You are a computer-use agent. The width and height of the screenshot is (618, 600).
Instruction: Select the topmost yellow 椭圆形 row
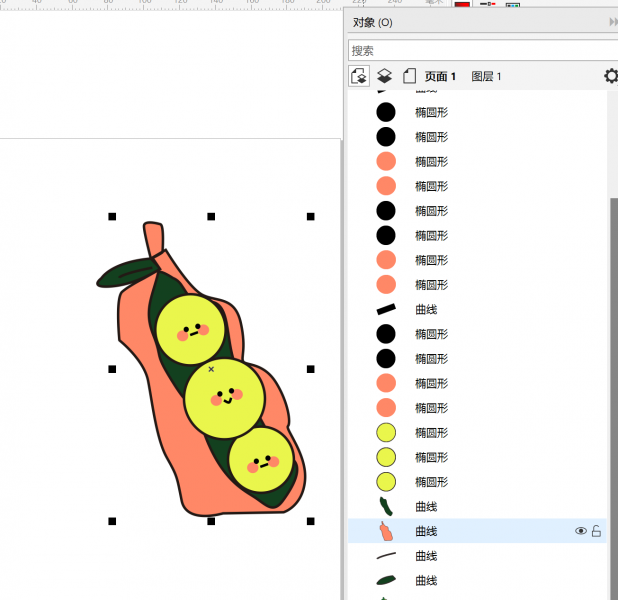click(477, 432)
